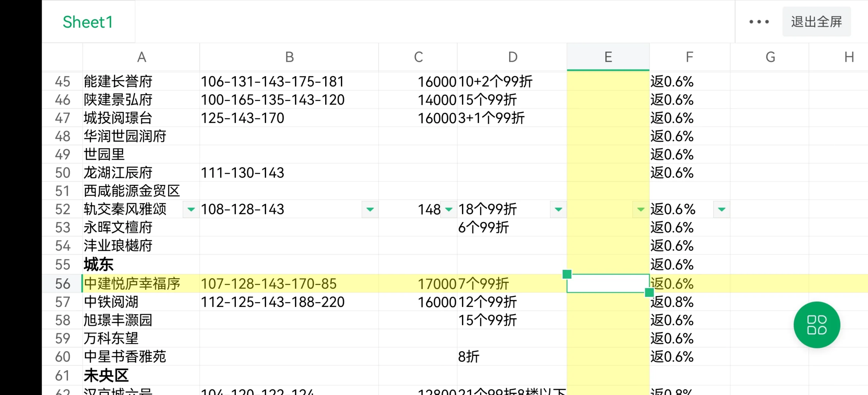Image resolution: width=868 pixels, height=395 pixels.
Task: Open filter dropdown in cell E52
Action: (x=640, y=209)
